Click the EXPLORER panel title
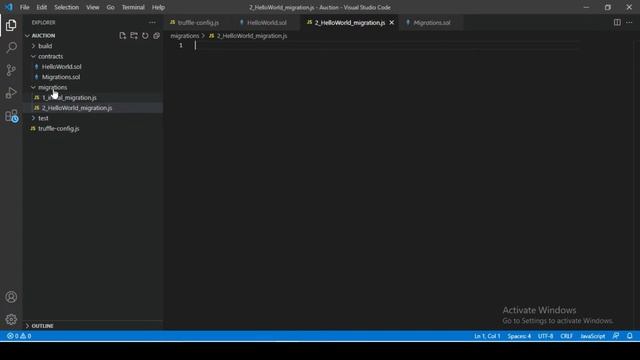The image size is (640, 360). pyautogui.click(x=44, y=22)
